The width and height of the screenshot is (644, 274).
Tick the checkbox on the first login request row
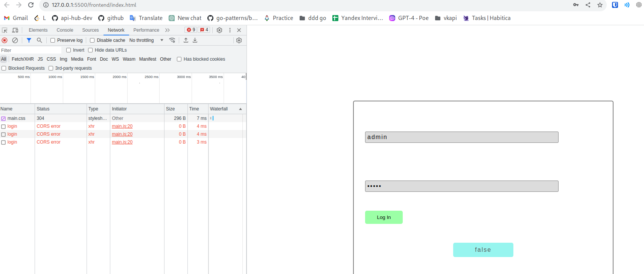pyautogui.click(x=3, y=127)
